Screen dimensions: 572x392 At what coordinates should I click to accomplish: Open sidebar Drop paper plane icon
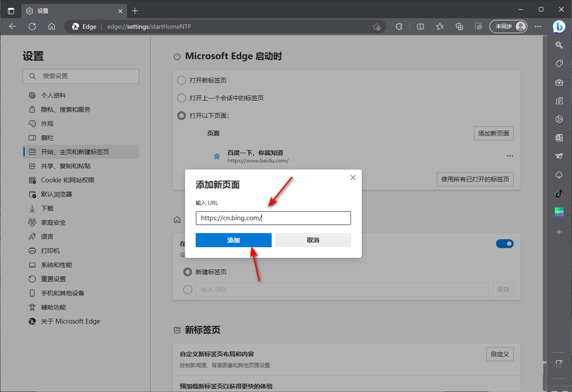pyautogui.click(x=559, y=156)
